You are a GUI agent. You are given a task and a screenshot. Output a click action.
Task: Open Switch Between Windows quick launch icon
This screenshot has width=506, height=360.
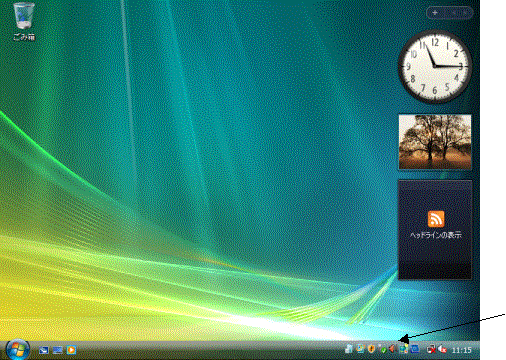(x=58, y=350)
